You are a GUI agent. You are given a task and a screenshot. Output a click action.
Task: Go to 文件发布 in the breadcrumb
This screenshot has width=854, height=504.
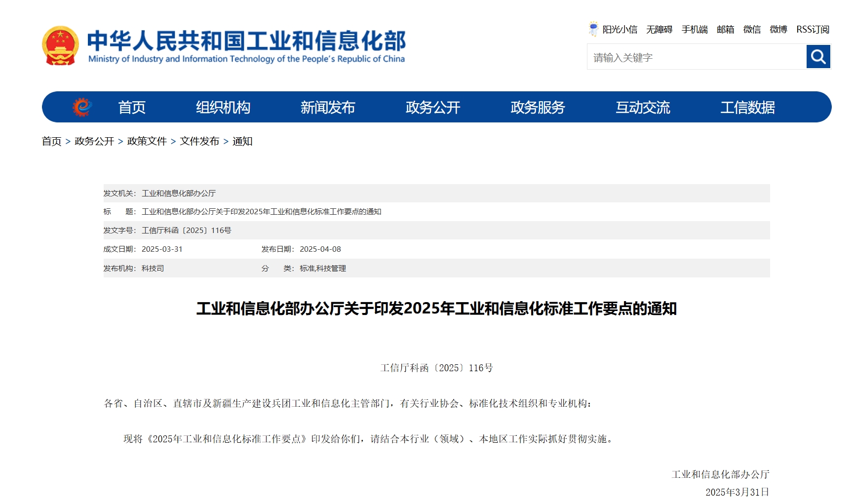pos(199,141)
